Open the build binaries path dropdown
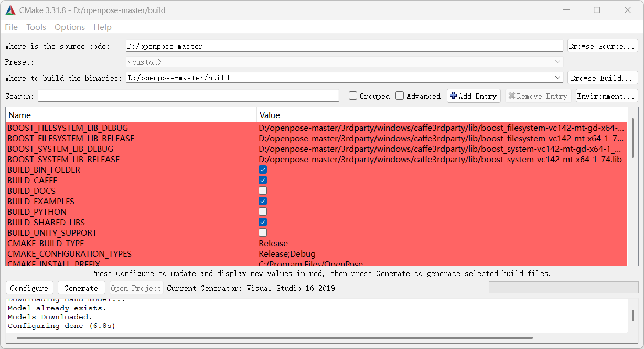Screen dimensions: 644x349 [x=557, y=77]
